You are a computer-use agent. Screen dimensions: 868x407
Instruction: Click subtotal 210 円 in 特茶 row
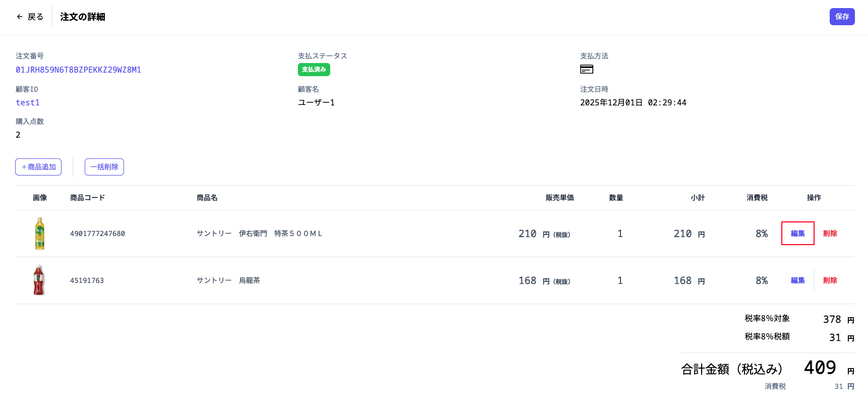pos(689,234)
